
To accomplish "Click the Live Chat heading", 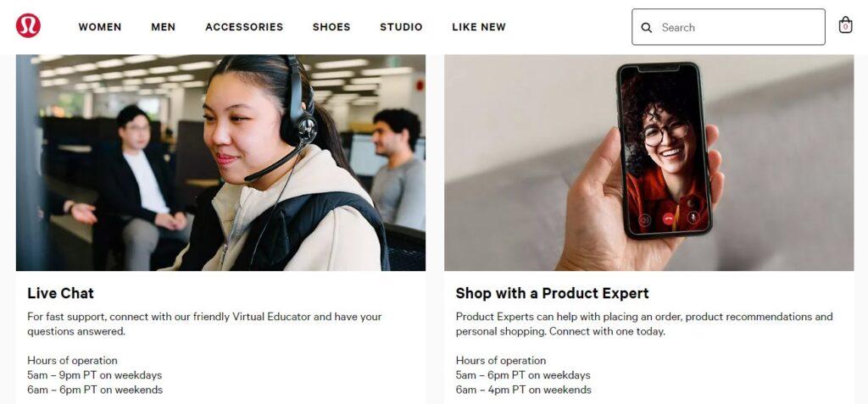I will coord(60,293).
